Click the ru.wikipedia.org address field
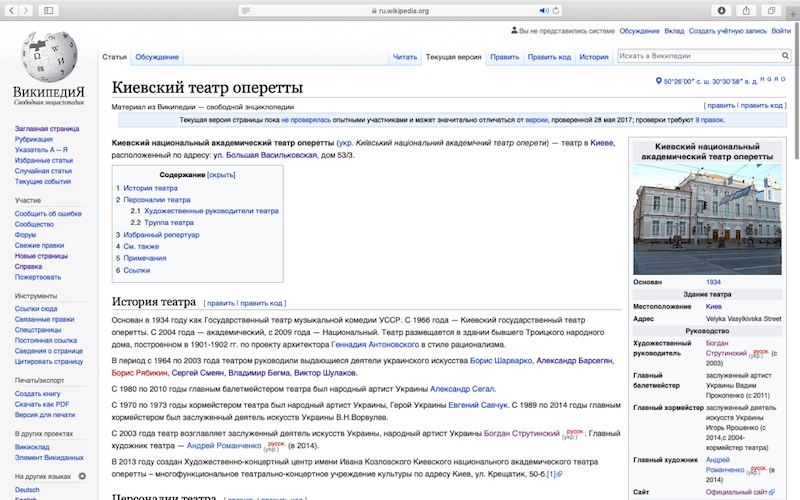 [x=400, y=10]
